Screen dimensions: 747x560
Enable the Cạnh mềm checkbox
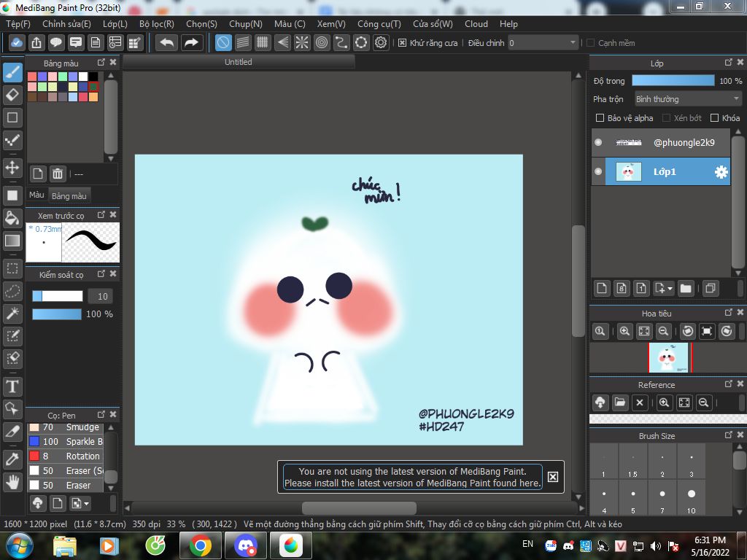(x=591, y=43)
